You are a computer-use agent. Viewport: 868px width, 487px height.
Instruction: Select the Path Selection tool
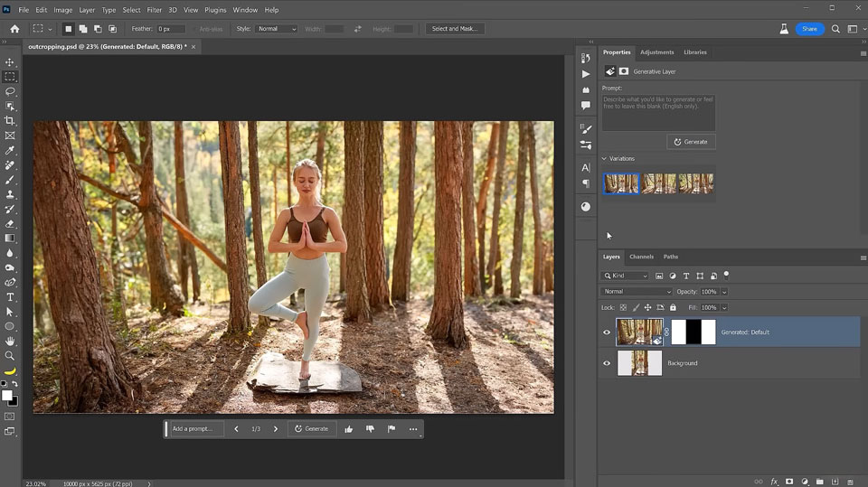click(x=9, y=312)
